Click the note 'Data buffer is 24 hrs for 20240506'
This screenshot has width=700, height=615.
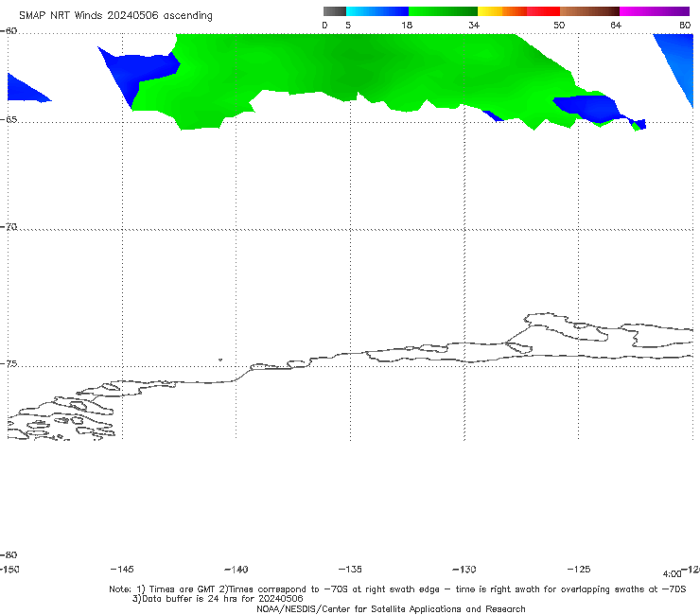tap(218, 599)
